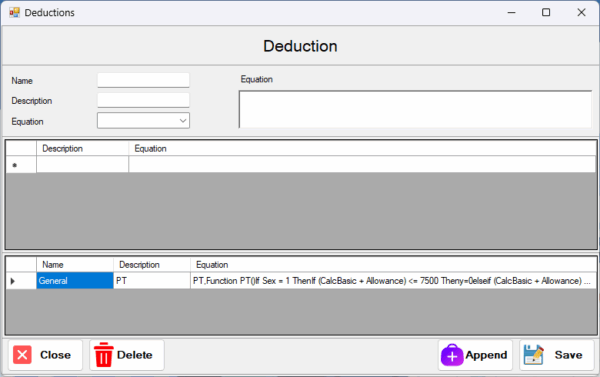600x377 pixels.
Task: Click upper grid Equation column header
Action: [x=362, y=149]
